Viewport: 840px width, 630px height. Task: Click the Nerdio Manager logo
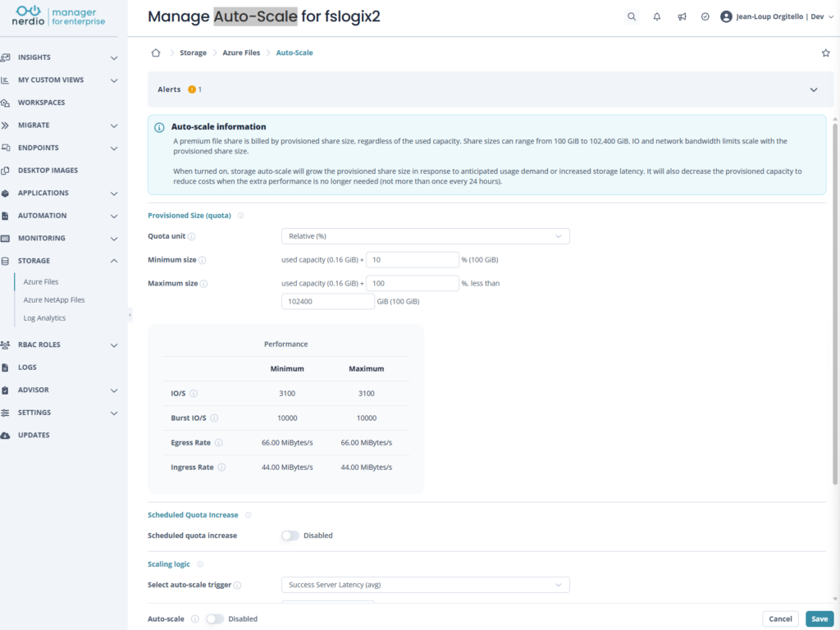pos(59,16)
